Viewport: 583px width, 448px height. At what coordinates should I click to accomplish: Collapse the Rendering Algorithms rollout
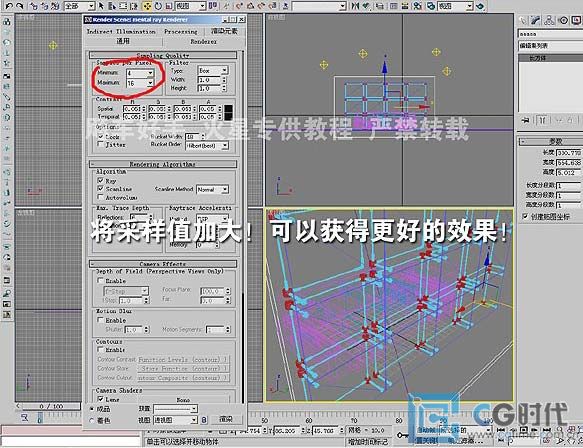tap(163, 164)
